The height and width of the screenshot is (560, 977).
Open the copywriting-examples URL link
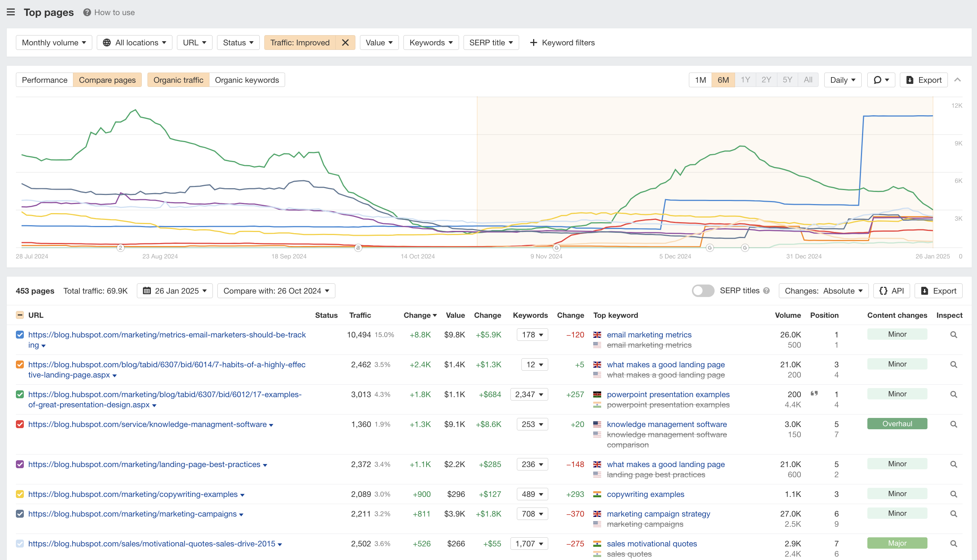tap(133, 494)
